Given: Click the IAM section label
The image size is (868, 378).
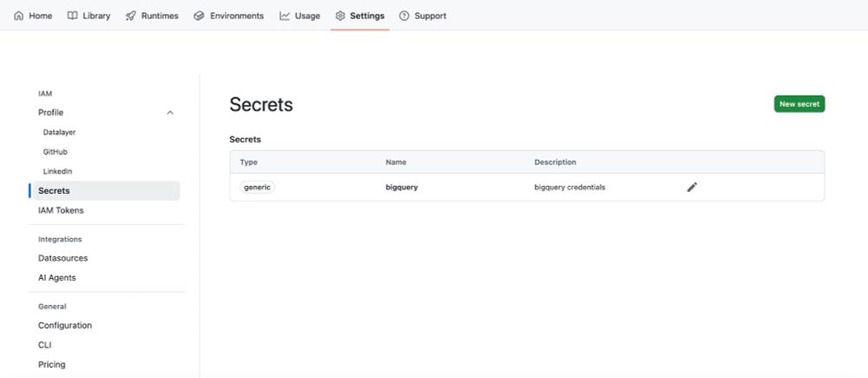Looking at the screenshot, I should point(45,94).
